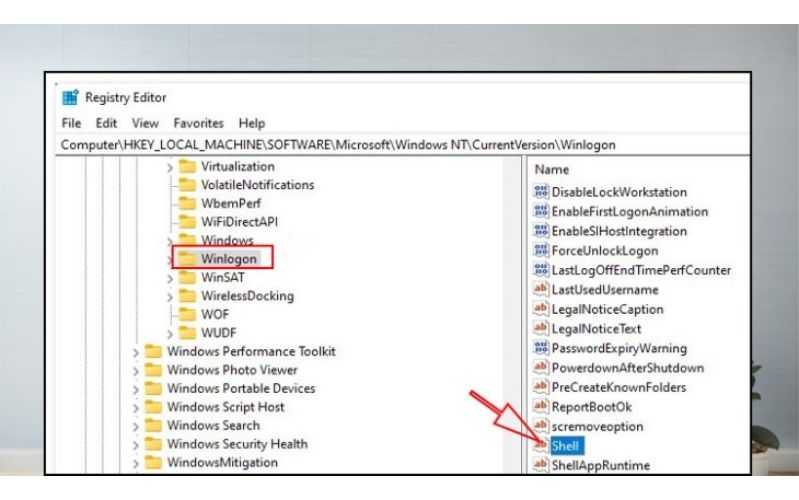
Task: Expand the WindowsMitigation key
Action: [136, 463]
